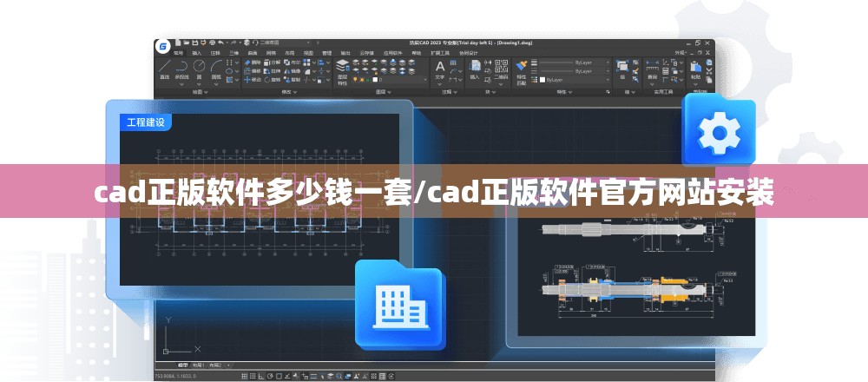Click the QR code (二维码) tool
Screen dimensions: 868x382
(501, 70)
